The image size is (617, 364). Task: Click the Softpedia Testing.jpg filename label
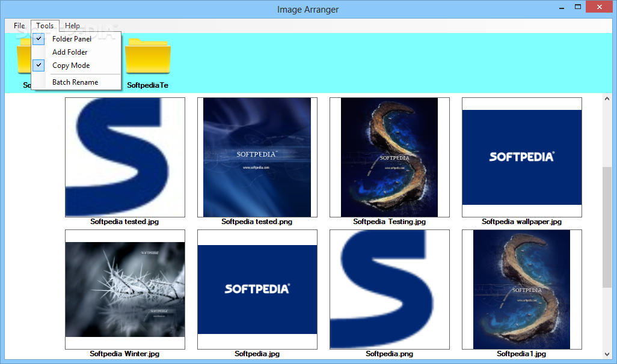point(389,222)
